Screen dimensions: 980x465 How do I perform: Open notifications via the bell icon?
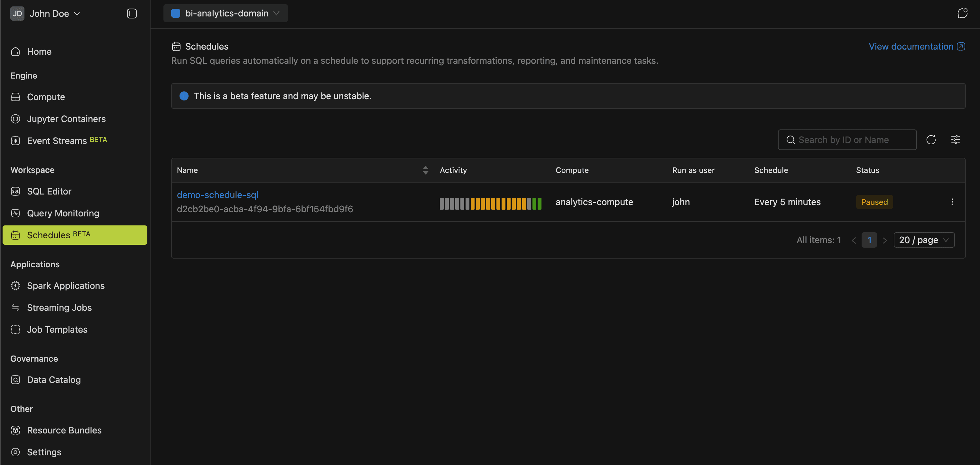pos(963,13)
